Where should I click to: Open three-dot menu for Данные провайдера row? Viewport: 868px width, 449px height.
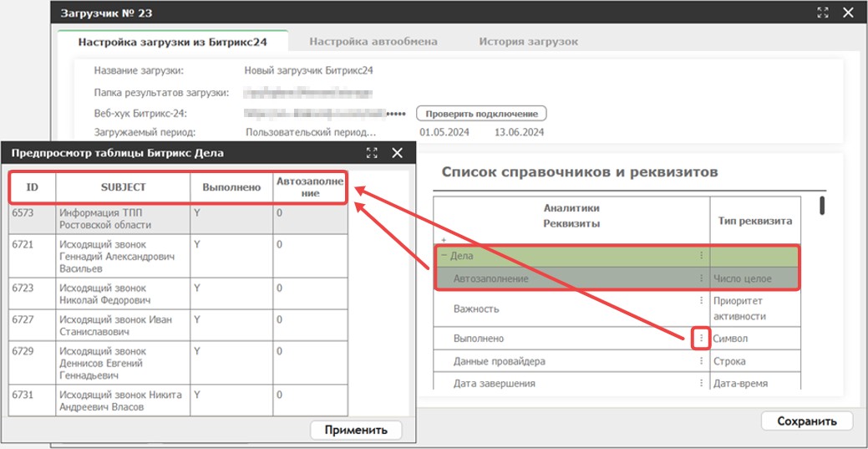[x=702, y=361]
